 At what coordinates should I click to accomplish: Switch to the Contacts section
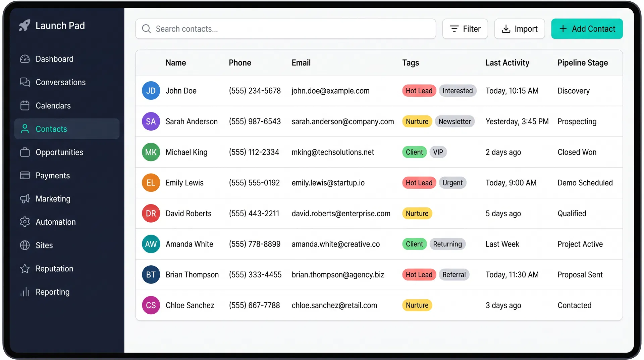point(51,129)
